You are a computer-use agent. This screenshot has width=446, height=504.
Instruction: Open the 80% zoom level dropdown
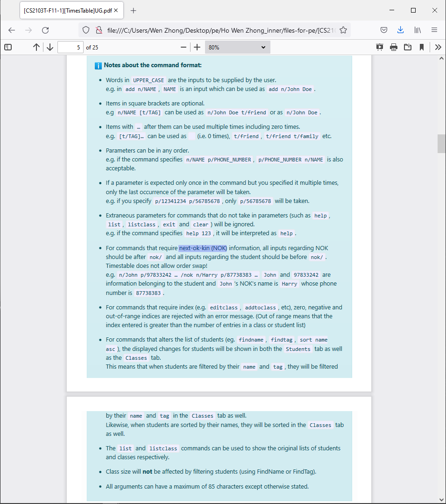point(237,47)
